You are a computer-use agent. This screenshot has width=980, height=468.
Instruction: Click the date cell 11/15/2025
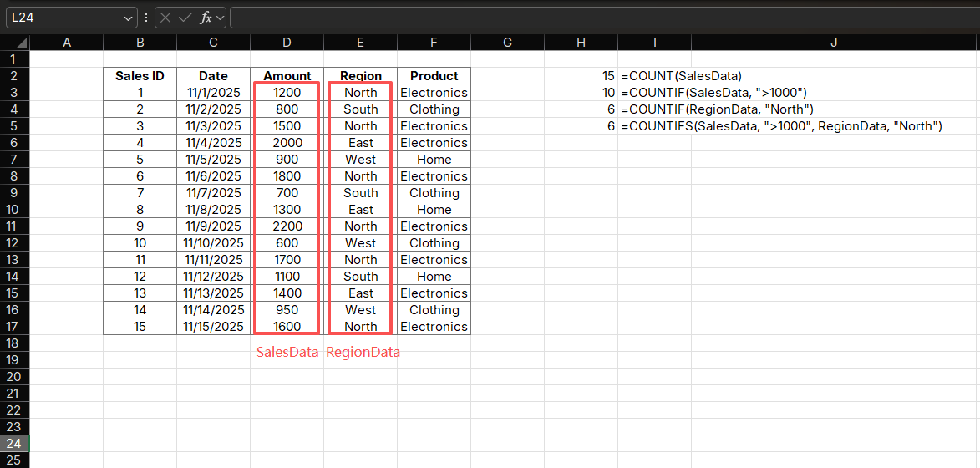point(213,327)
